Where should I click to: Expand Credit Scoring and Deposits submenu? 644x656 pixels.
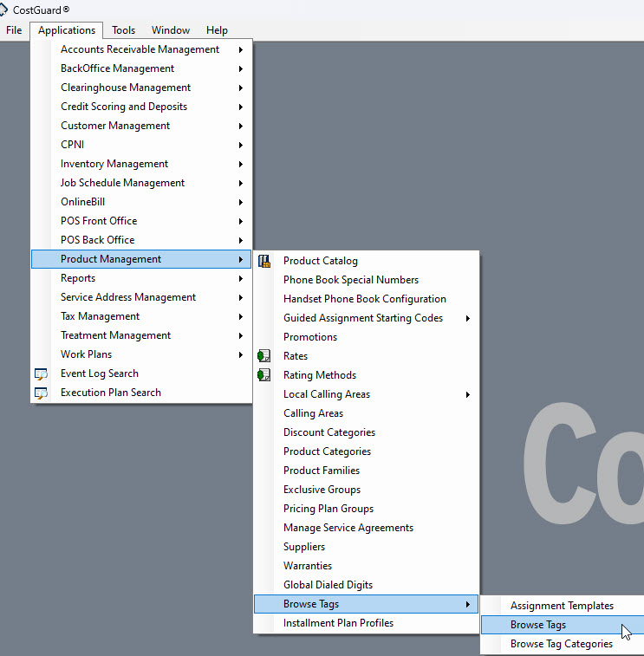(x=141, y=107)
